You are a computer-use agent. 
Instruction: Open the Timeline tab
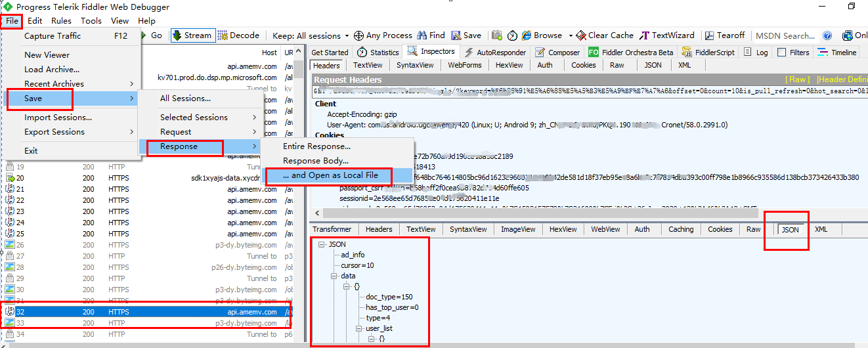pos(837,53)
